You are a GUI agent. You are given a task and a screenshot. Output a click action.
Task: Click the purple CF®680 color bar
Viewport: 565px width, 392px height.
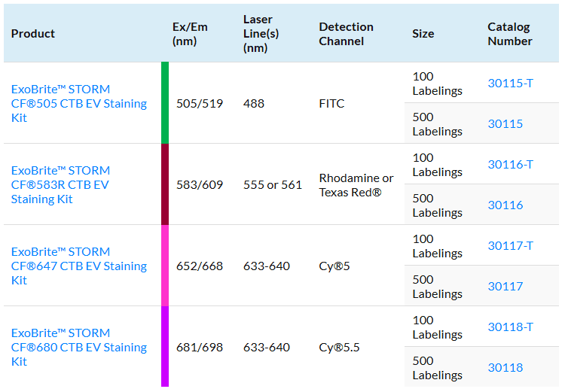tap(165, 347)
